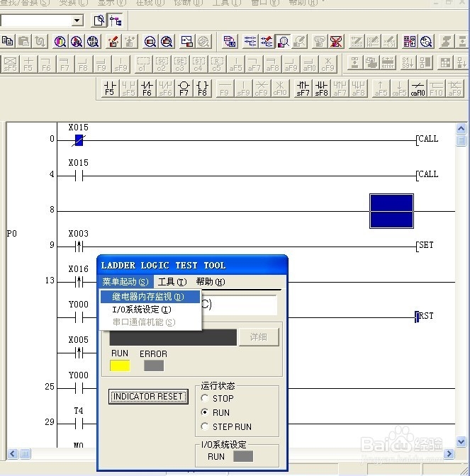Click the T4 contact at step 29
The image size is (470, 476).
(x=79, y=424)
